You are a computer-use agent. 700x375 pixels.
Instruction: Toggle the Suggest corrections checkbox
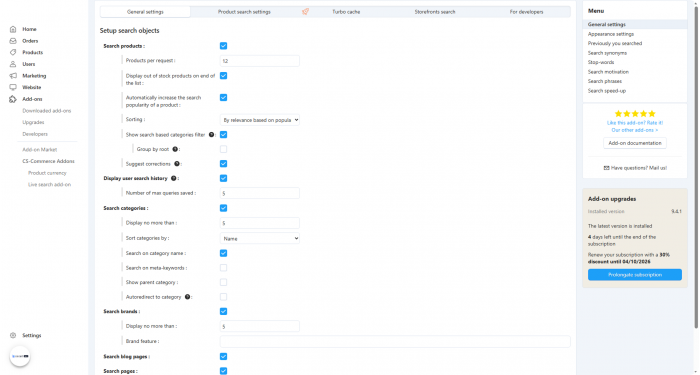tap(224, 164)
